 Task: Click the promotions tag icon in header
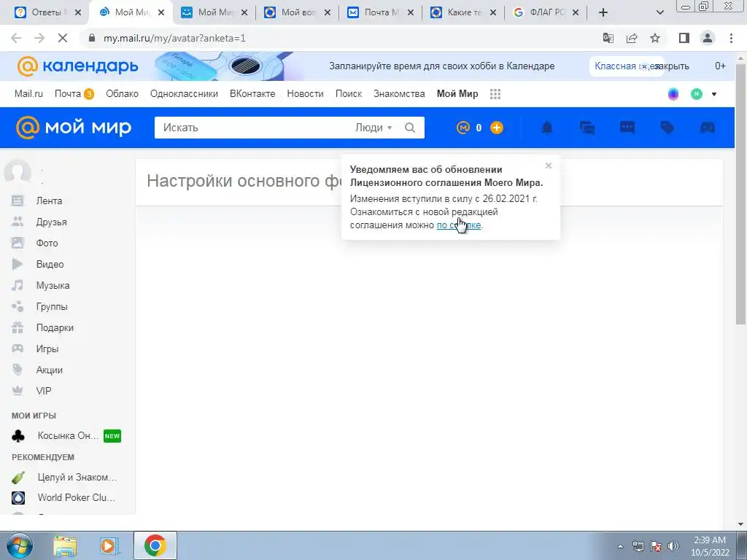click(667, 128)
